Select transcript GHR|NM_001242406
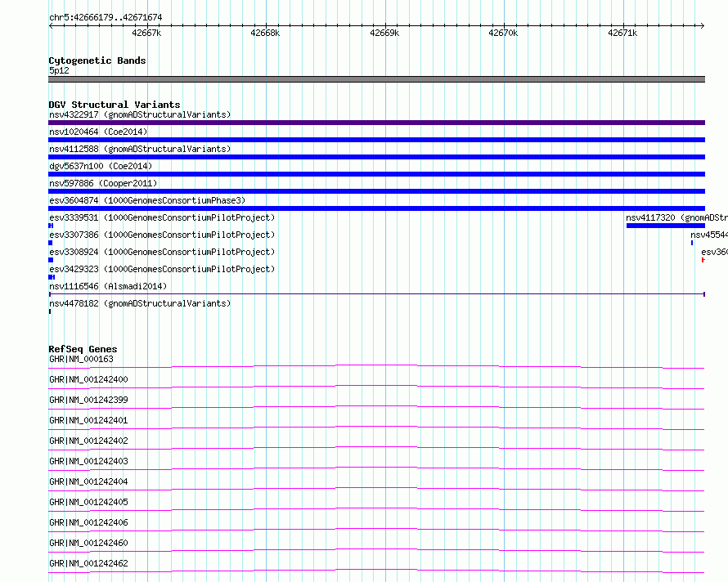The width and height of the screenshot is (728, 582). (88, 522)
